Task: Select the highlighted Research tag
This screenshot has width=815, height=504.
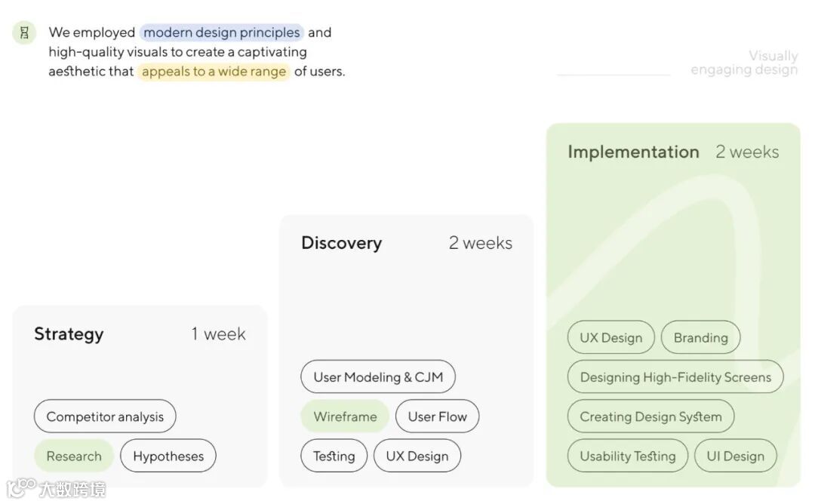Action: (74, 456)
